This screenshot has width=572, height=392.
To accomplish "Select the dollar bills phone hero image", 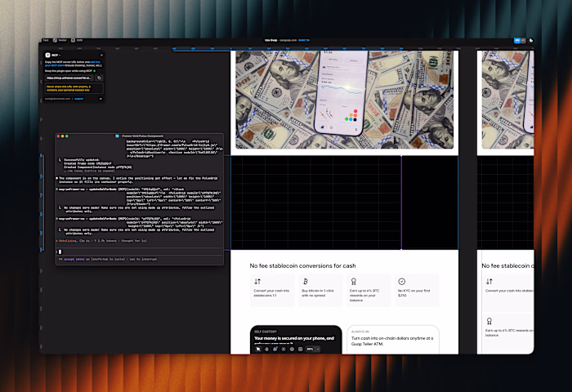I will tap(344, 100).
